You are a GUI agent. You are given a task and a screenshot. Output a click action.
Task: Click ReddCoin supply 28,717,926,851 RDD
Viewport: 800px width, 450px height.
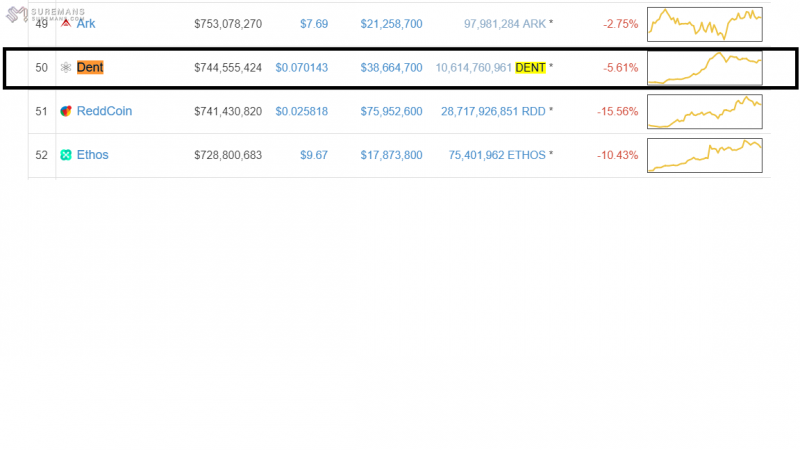tap(493, 112)
